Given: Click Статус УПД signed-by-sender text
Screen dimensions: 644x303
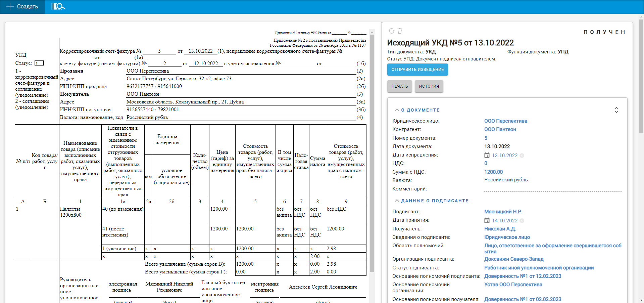Looking at the screenshot, I should click(442, 59).
